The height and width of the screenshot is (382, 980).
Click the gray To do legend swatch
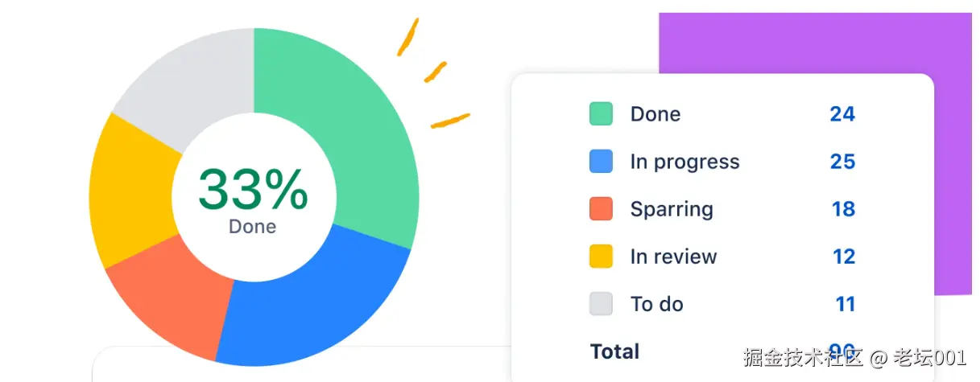(x=601, y=304)
